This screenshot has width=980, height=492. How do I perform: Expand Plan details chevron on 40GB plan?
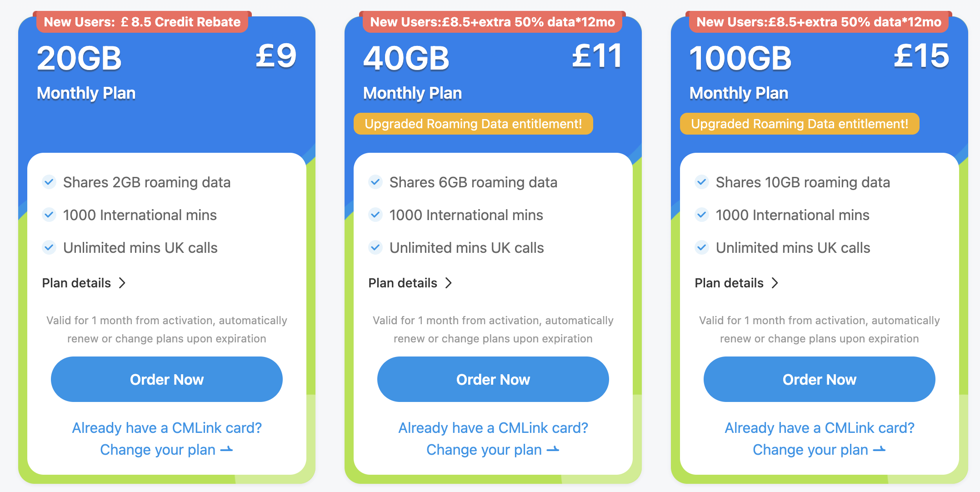pyautogui.click(x=448, y=283)
